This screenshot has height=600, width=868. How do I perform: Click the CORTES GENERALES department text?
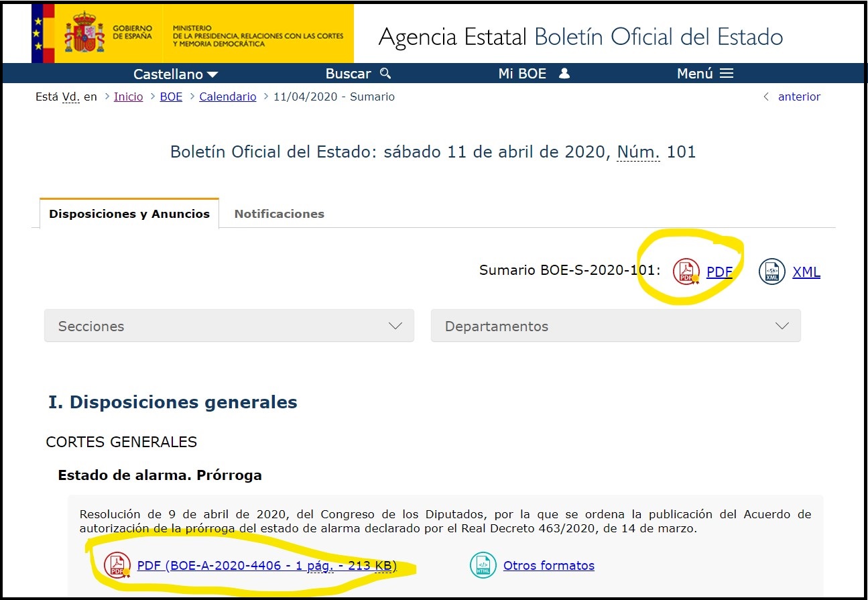(x=121, y=442)
